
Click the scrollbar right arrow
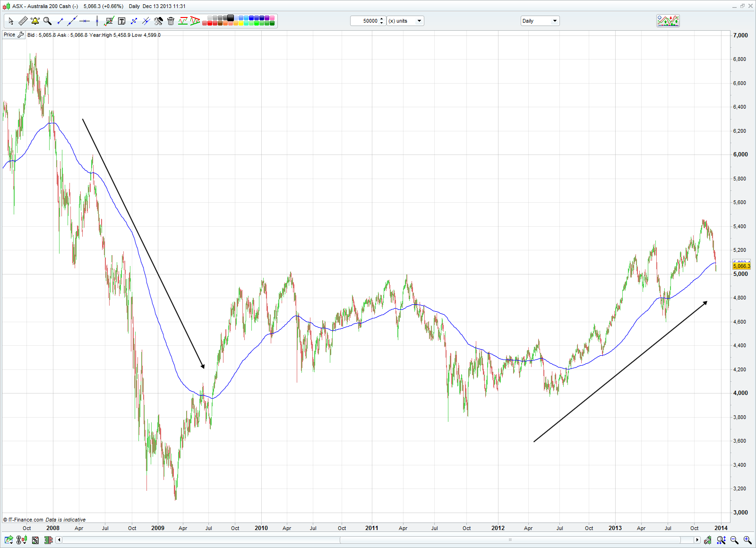coord(697,540)
